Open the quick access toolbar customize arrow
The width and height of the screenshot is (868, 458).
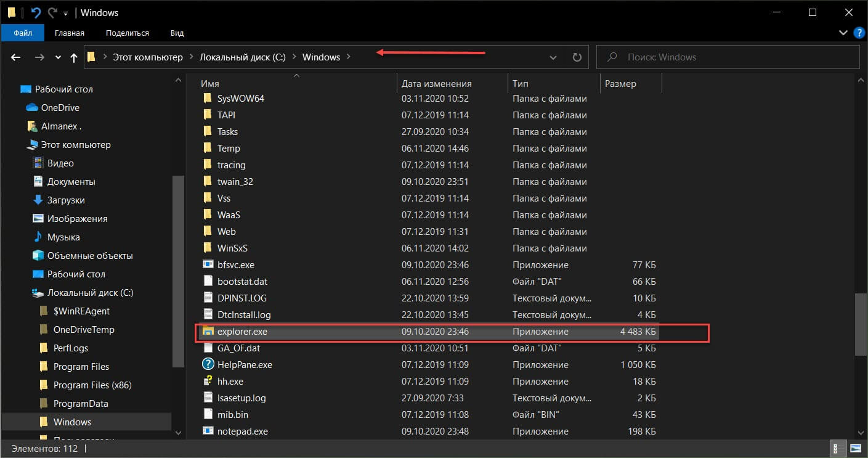click(x=65, y=13)
